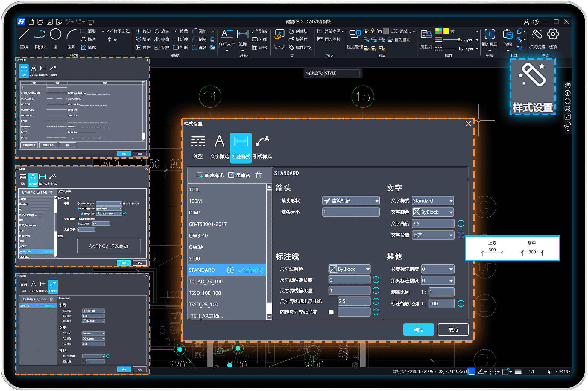588x391 pixels.
Task: Click the 新建样式 button
Action: click(210, 175)
